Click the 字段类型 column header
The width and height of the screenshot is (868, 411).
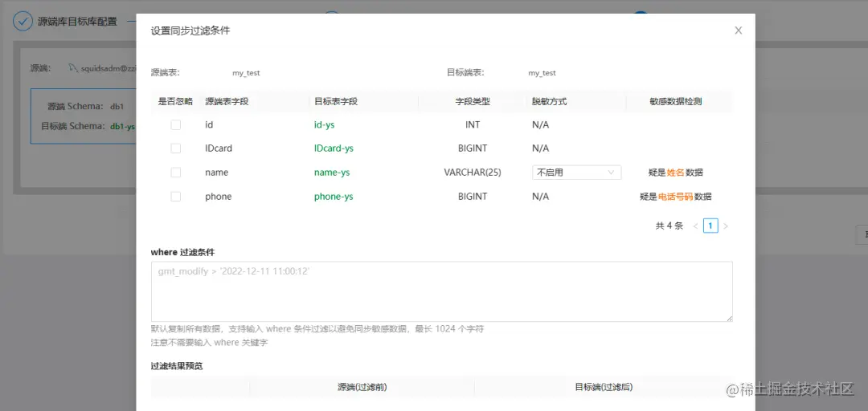pyautogui.click(x=473, y=102)
